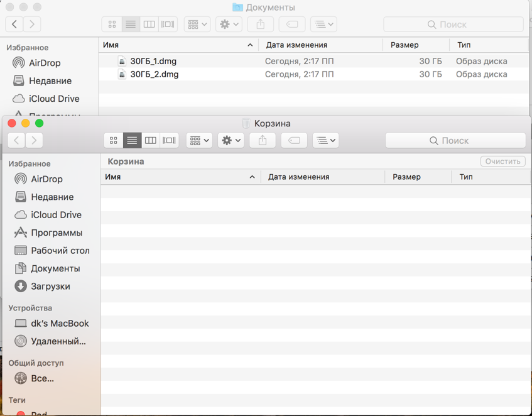Open iCloud Drive in Trash window sidebar
532x416 pixels.
56,215
